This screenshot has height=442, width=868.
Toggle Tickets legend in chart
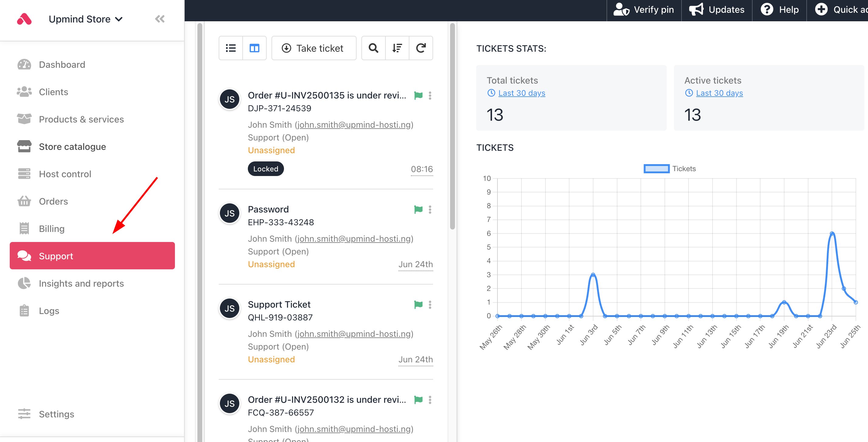coord(670,169)
